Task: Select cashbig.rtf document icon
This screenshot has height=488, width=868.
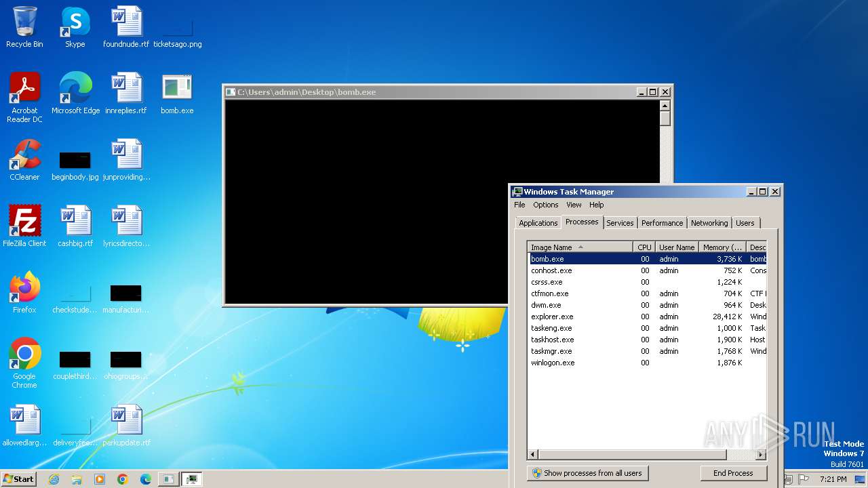Action: (75, 226)
